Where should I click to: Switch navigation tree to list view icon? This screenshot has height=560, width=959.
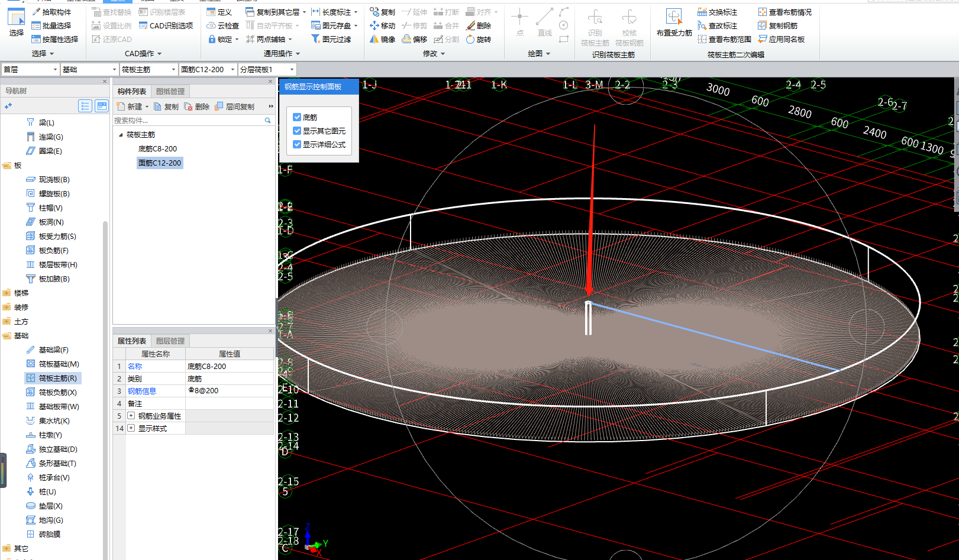85,106
